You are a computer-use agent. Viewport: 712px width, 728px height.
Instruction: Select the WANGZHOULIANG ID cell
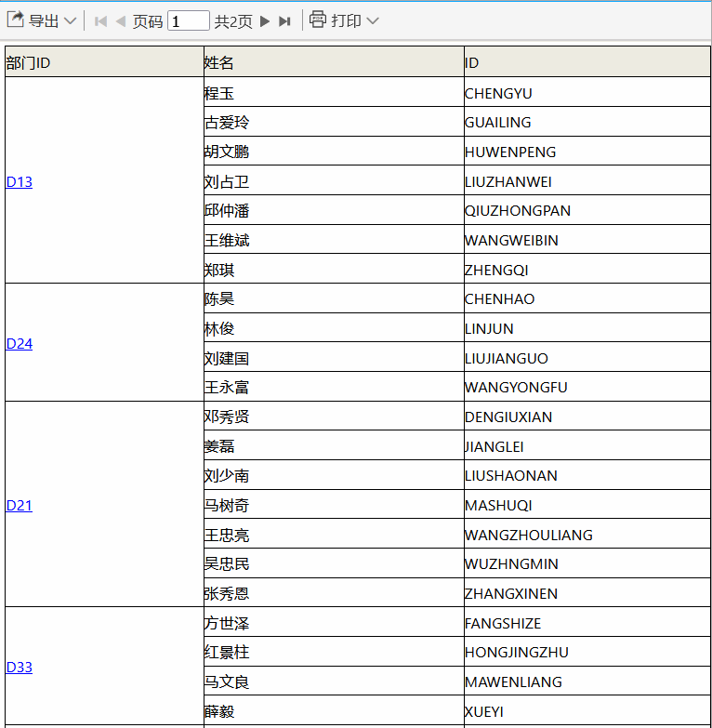pos(587,534)
